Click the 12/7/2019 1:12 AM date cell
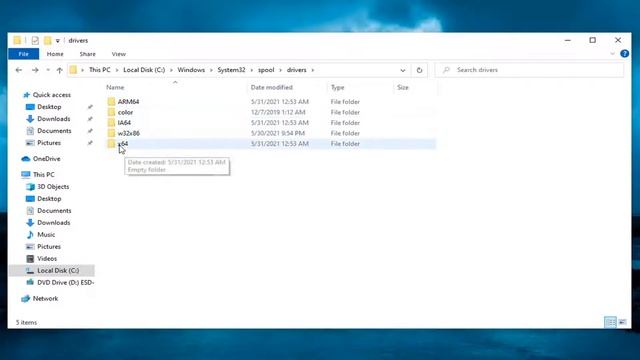This screenshot has width=640, height=360. 278,112
